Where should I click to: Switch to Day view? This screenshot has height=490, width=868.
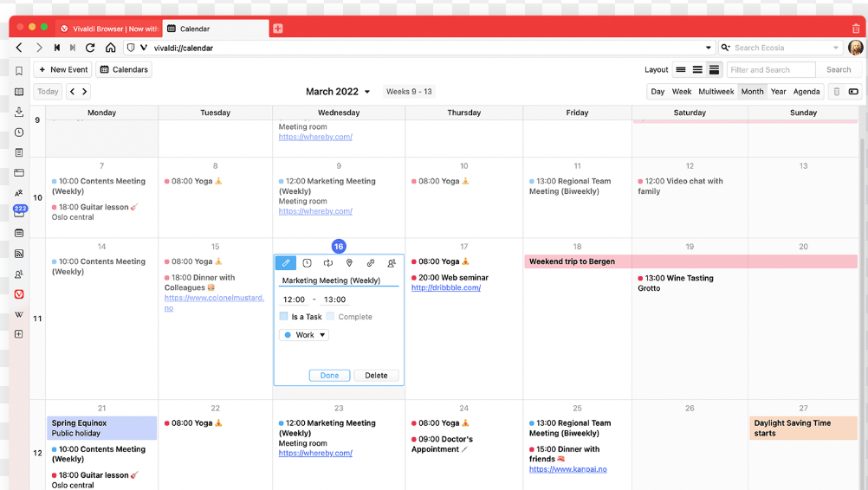click(x=657, y=92)
